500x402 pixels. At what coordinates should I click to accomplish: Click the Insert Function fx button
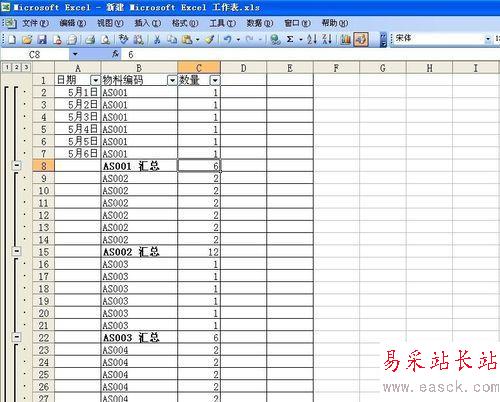(115, 54)
